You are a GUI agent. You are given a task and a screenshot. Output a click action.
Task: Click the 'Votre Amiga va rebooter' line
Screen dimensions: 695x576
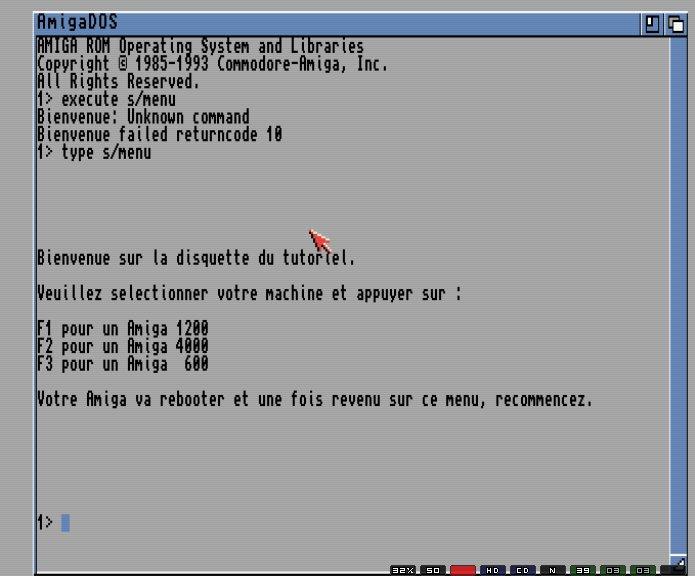click(315, 399)
